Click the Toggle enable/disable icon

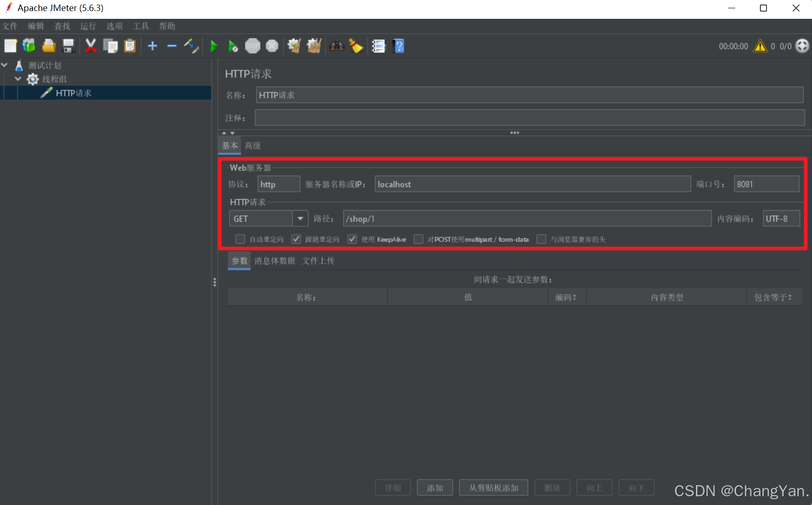pos(191,46)
